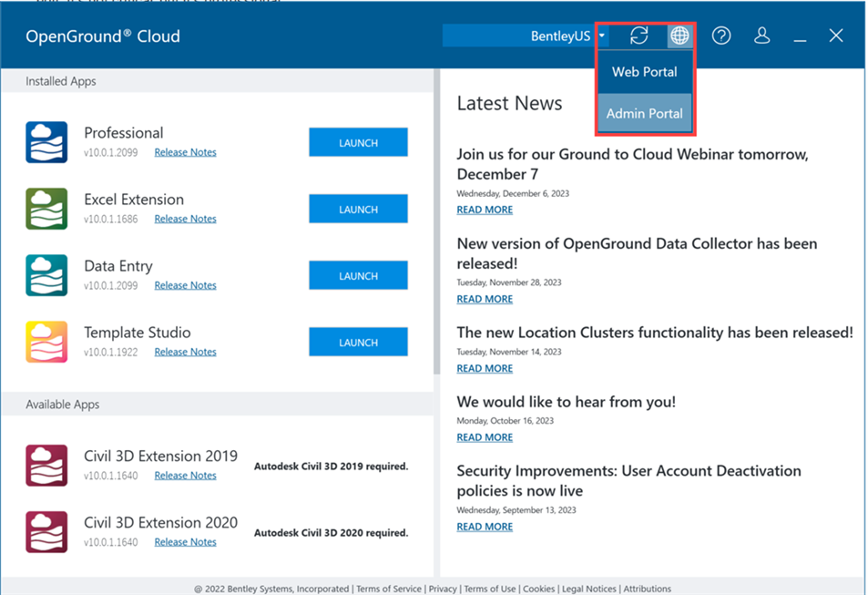The height and width of the screenshot is (595, 868).
Task: Click the 'Available Apps' section header
Action: click(x=63, y=405)
